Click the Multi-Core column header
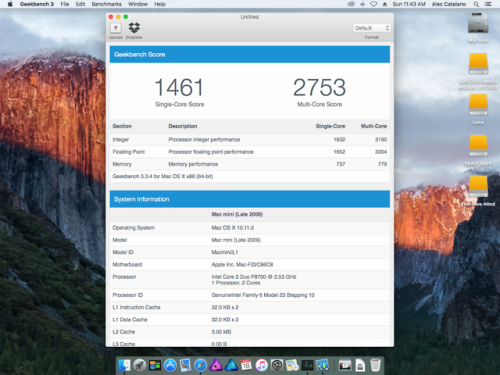Image resolution: width=500 pixels, height=375 pixels. 374,126
